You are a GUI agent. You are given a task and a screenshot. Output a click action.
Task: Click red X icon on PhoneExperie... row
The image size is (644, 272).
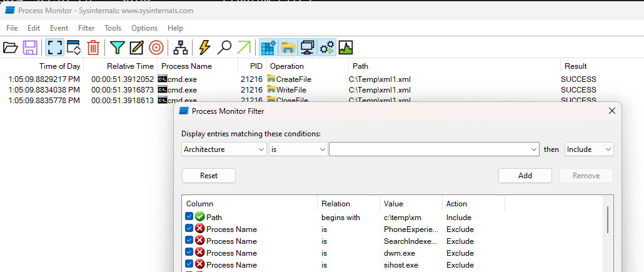pyautogui.click(x=200, y=229)
